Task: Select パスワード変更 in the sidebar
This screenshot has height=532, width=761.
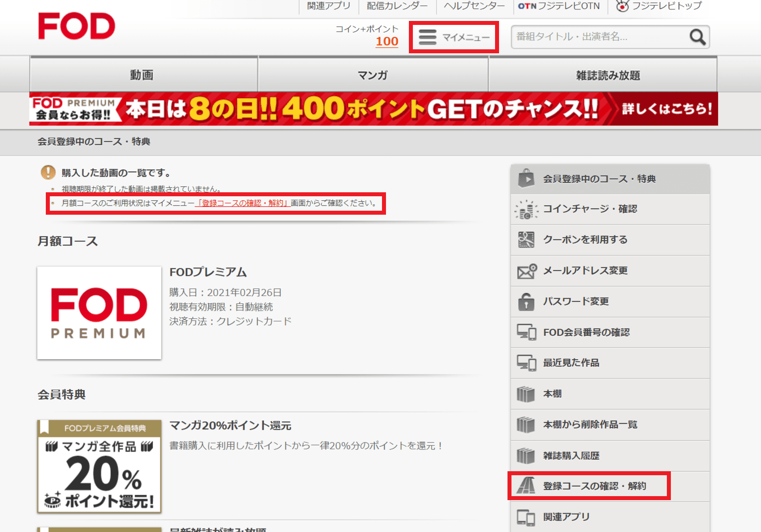Action: click(610, 302)
